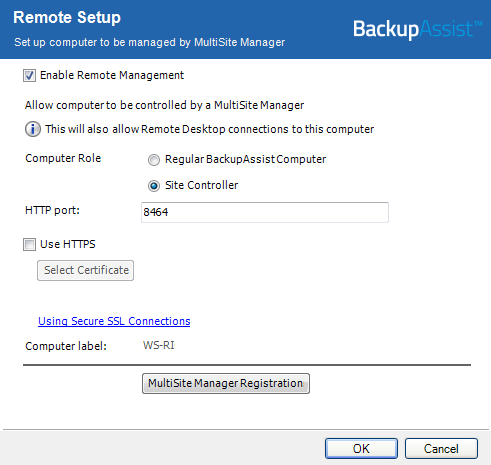Select the Regular BackupAssist Computer radio button
Image resolution: width=491 pixels, height=465 pixels.
[154, 160]
